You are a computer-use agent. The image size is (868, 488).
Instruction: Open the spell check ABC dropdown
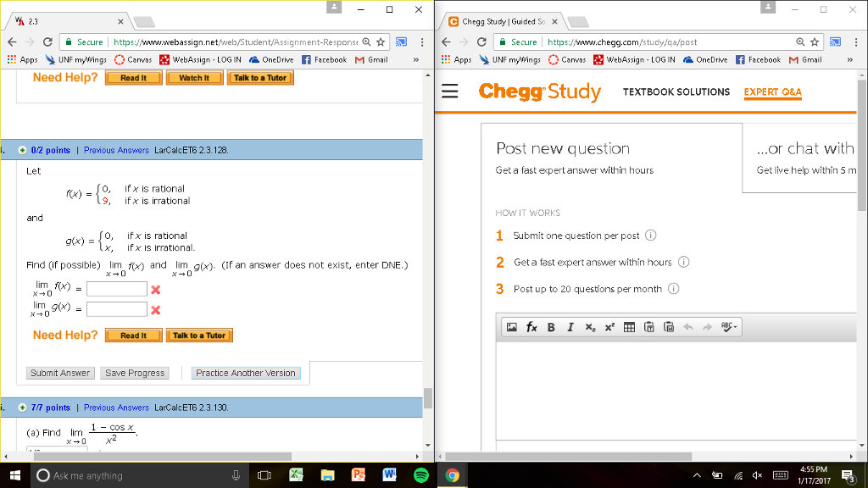pos(728,327)
